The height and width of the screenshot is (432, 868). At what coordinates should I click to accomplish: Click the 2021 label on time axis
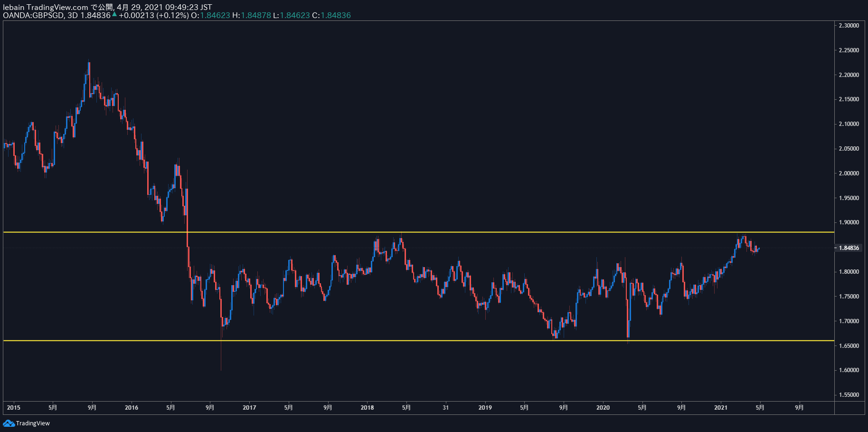(721, 408)
